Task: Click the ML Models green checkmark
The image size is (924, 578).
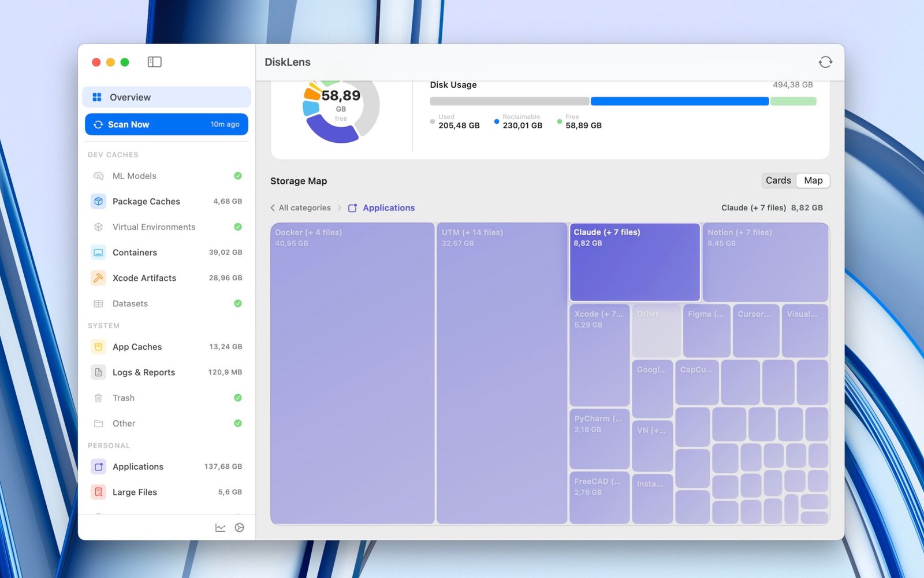Action: pos(238,176)
